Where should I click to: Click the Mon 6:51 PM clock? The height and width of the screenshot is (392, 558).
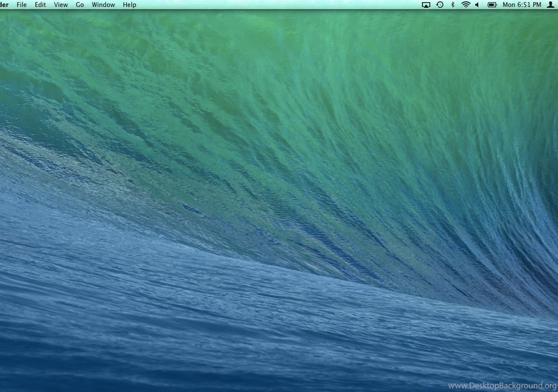[x=522, y=5]
